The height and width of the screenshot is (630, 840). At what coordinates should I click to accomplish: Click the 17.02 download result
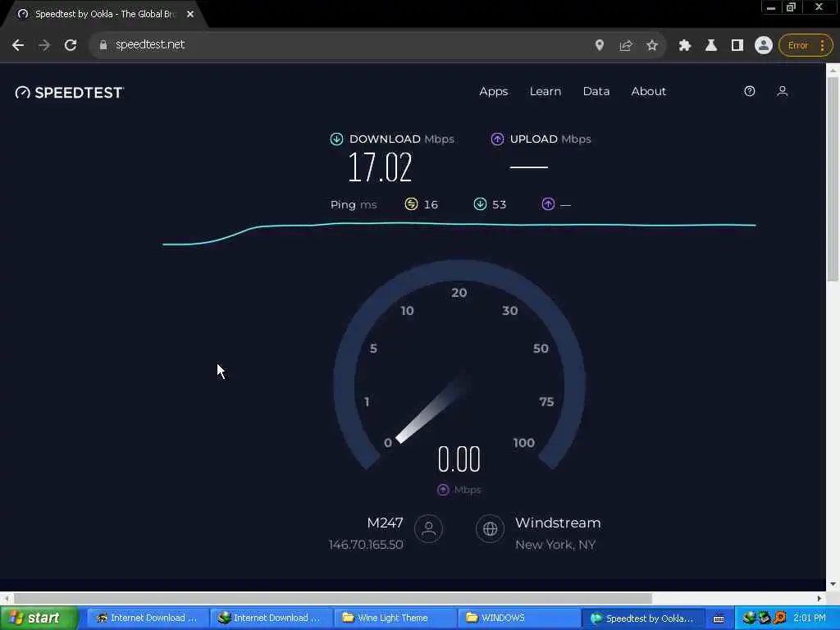tap(381, 167)
